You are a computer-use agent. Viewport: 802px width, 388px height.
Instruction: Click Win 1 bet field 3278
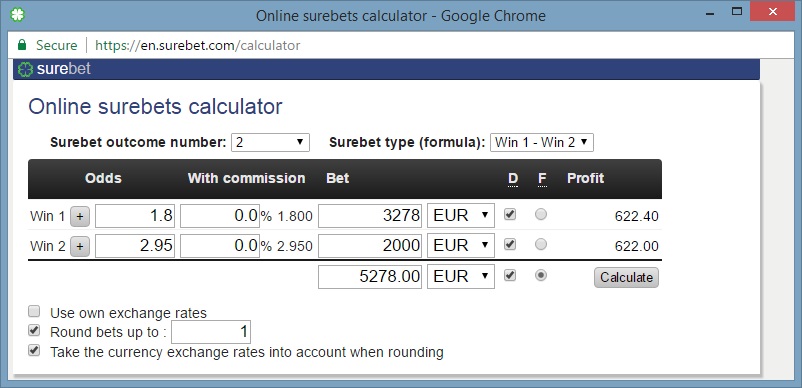(x=370, y=216)
